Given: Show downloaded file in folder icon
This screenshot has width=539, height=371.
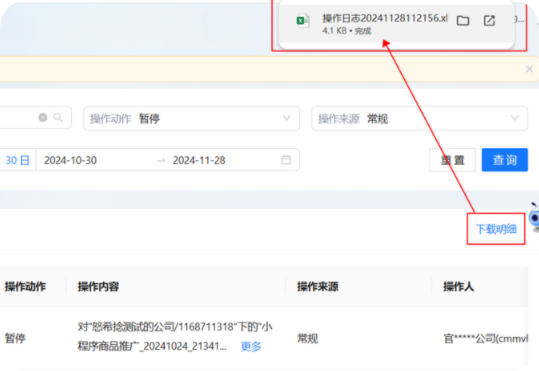Looking at the screenshot, I should [463, 21].
